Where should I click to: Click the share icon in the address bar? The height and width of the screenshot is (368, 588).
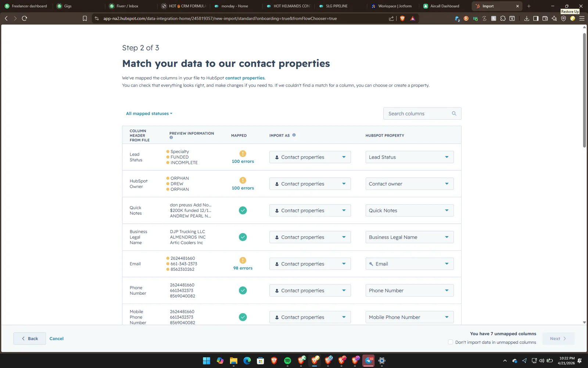click(391, 18)
